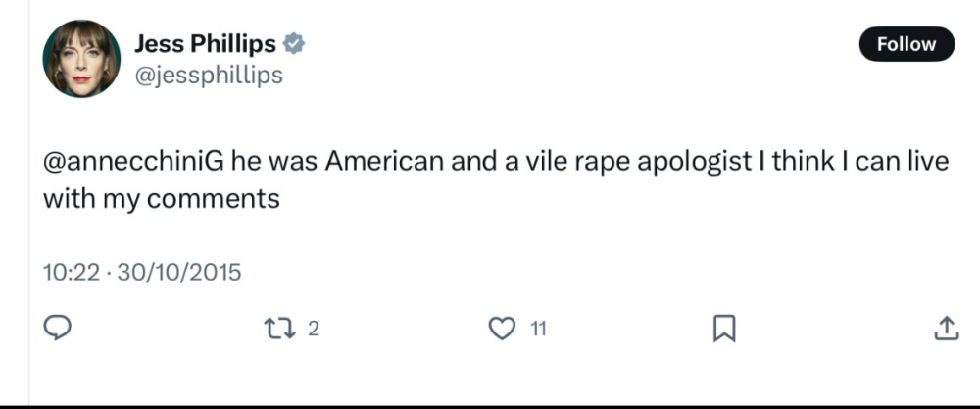Image resolution: width=980 pixels, height=409 pixels.
Task: Click the 30/10/2015 date of the tweet
Action: [178, 272]
